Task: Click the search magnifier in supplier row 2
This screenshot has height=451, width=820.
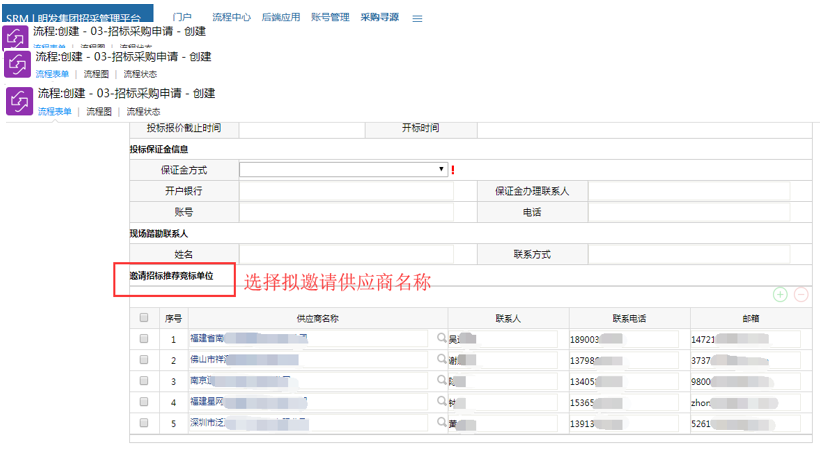Action: (442, 360)
